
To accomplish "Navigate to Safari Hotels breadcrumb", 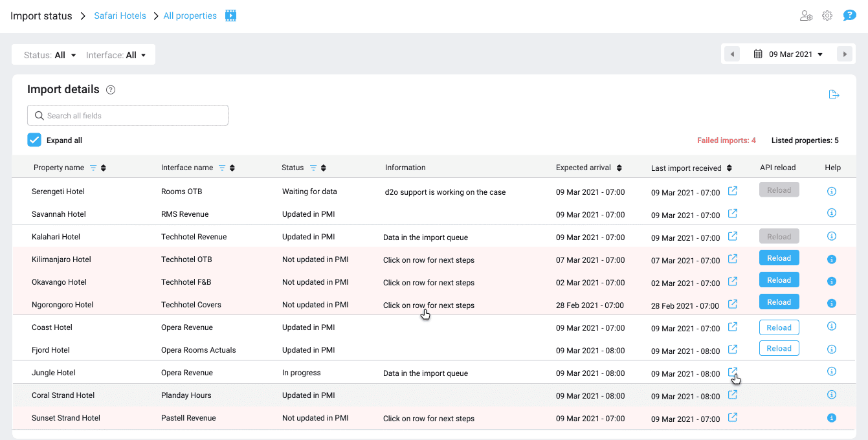I will click(120, 16).
